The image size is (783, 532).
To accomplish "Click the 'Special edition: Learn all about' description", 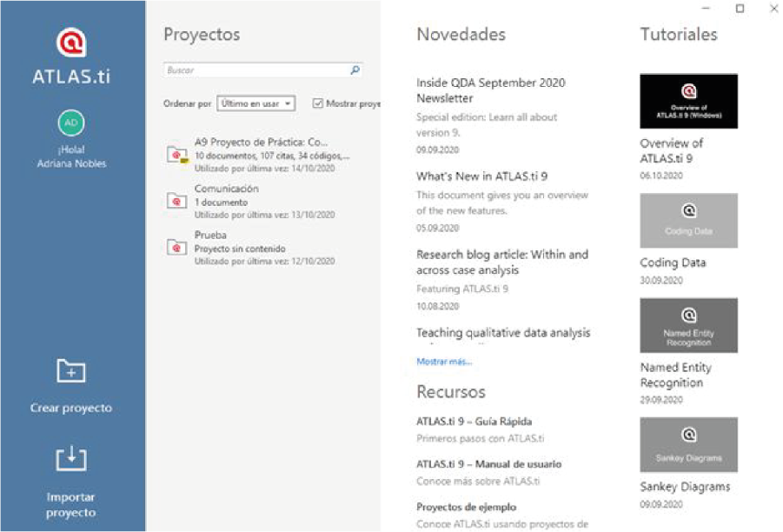I will pos(487,117).
